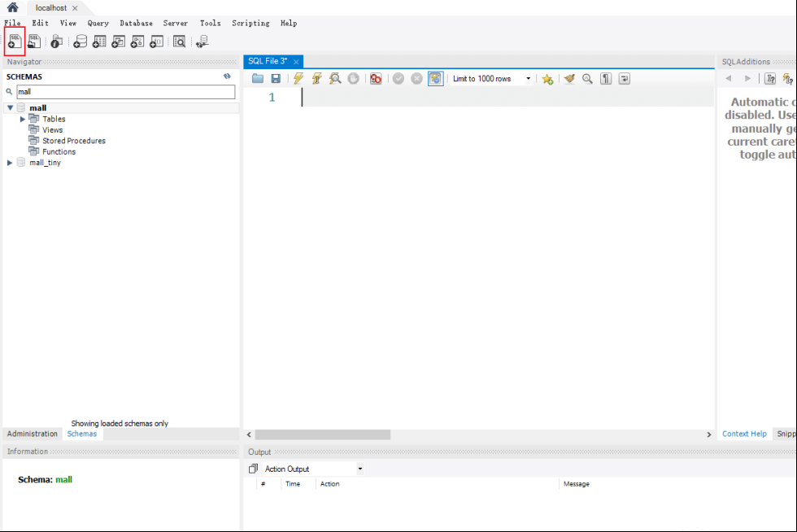797x532 pixels.
Task: Open a script file in this editor
Action: (258, 78)
